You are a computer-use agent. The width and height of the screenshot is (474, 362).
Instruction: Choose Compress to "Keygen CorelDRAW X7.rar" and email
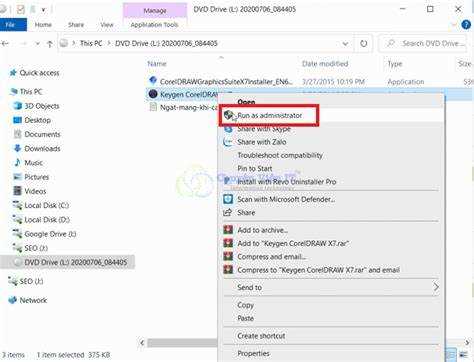[318, 270]
